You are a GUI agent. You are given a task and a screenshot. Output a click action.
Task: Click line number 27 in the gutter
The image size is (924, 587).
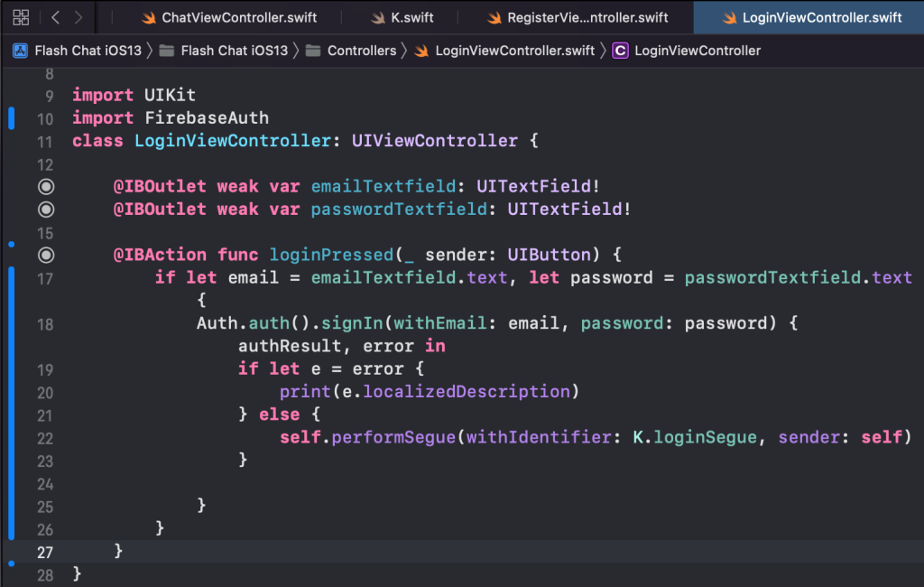(45, 552)
